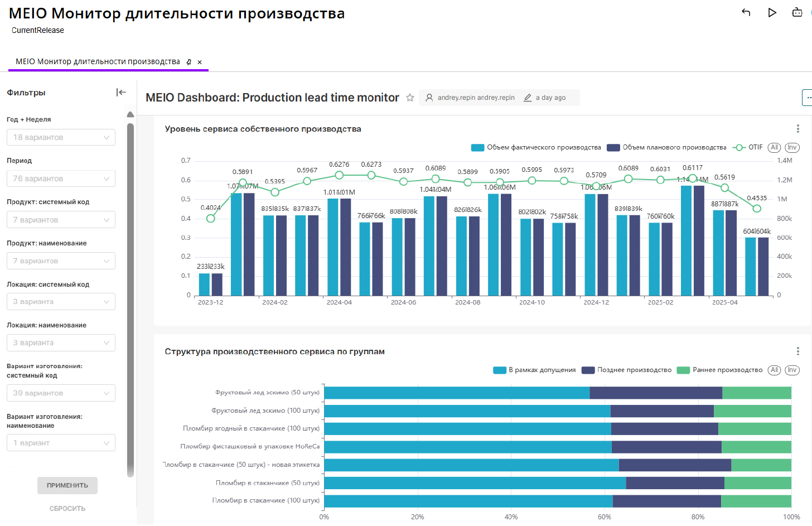Open Локация: наименование dropdown
The height and width of the screenshot is (526, 812).
(x=61, y=342)
